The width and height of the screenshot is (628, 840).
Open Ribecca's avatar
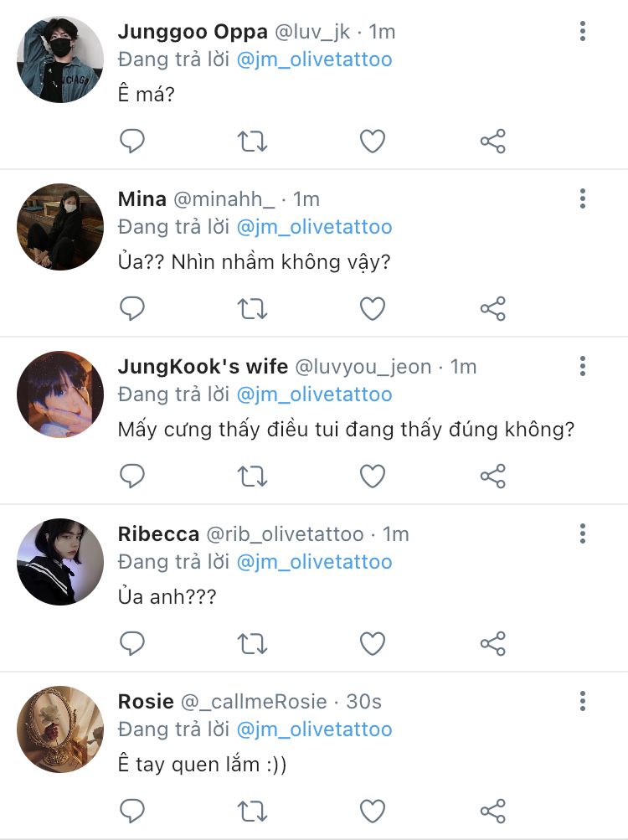point(60,562)
